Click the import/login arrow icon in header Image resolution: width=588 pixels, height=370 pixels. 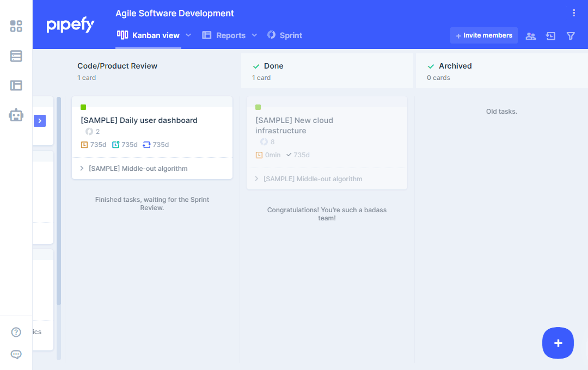pos(550,36)
